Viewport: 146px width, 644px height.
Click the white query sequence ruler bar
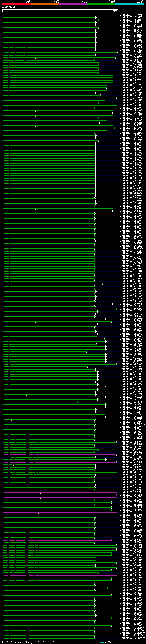click(x=60, y=10)
